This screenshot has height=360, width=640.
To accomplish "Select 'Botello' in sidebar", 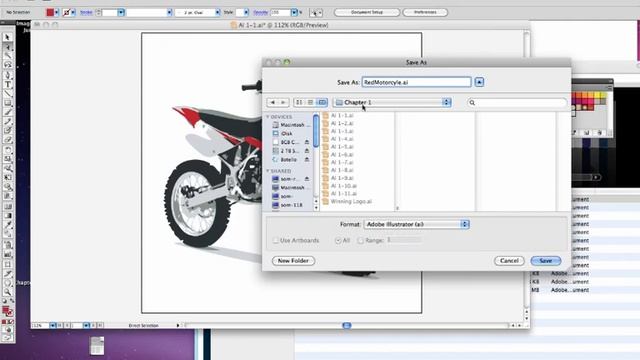I will [x=285, y=160].
